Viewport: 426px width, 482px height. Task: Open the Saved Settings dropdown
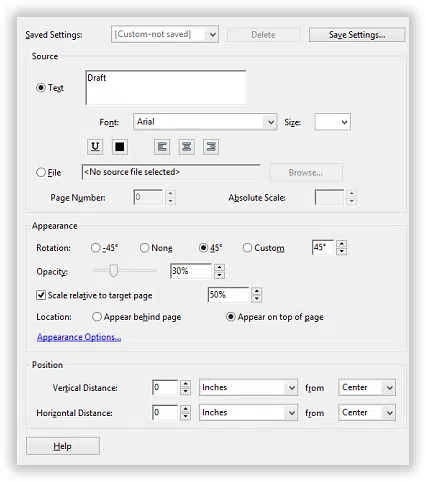point(165,34)
